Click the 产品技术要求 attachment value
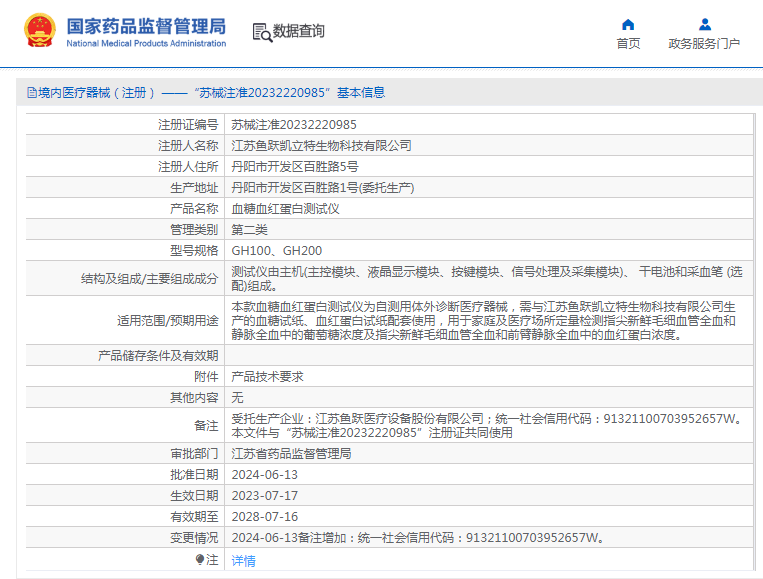 pos(267,377)
